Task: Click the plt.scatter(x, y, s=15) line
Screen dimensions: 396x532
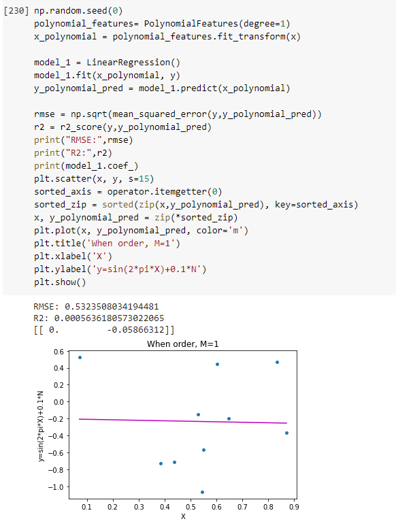Action: [x=94, y=178]
